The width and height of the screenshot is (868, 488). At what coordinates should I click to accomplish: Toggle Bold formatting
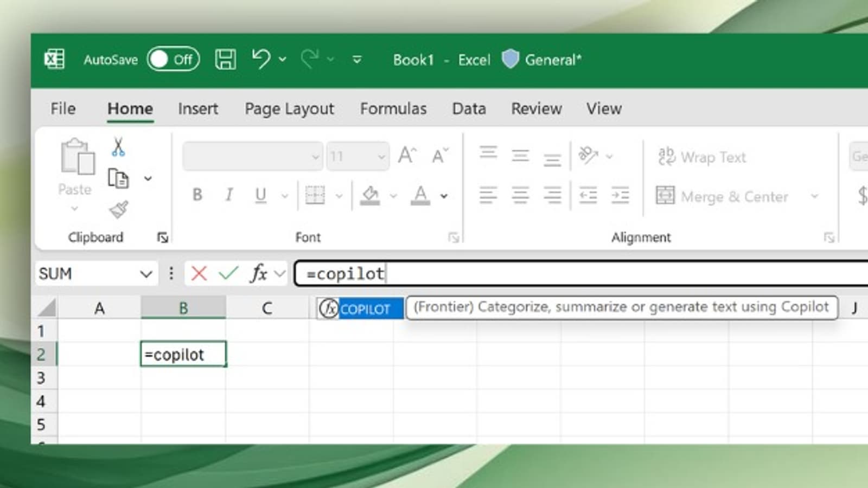coord(197,195)
